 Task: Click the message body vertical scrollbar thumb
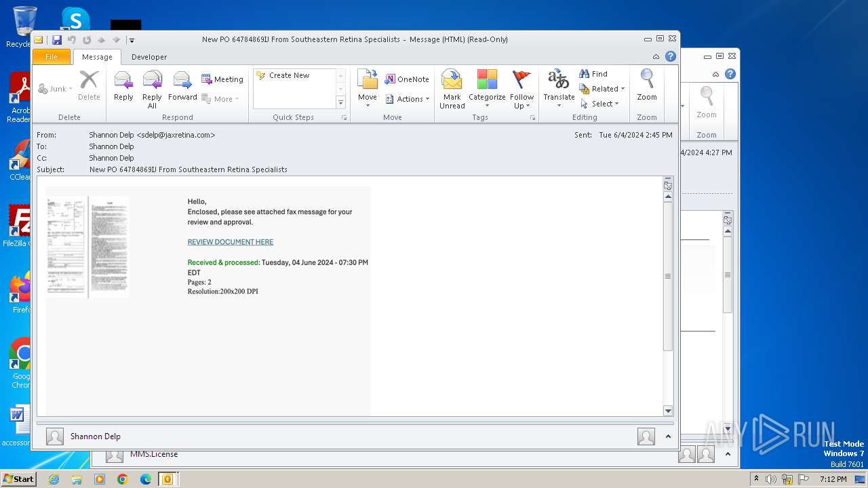tap(668, 276)
